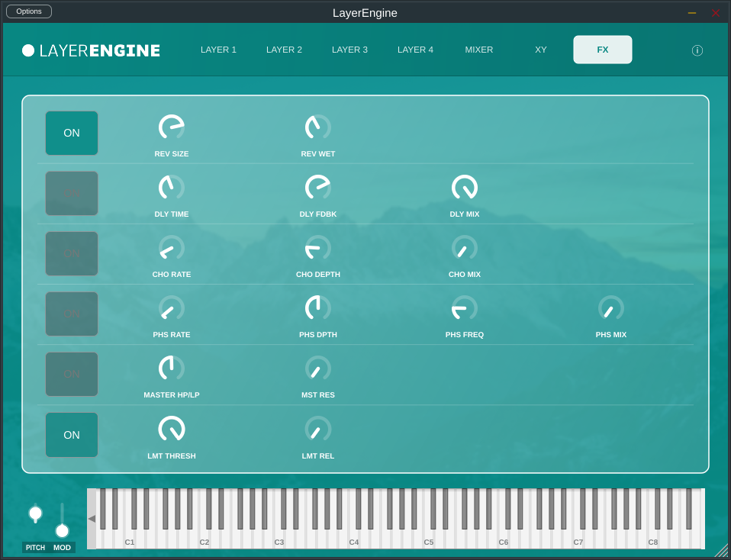Toggle the limiter ON button
731x560 pixels.
(x=72, y=435)
